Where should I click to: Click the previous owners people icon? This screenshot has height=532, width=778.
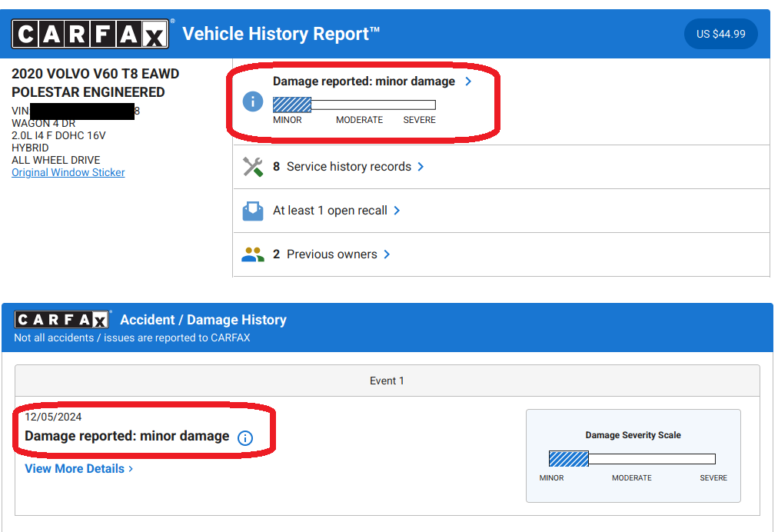tap(253, 254)
